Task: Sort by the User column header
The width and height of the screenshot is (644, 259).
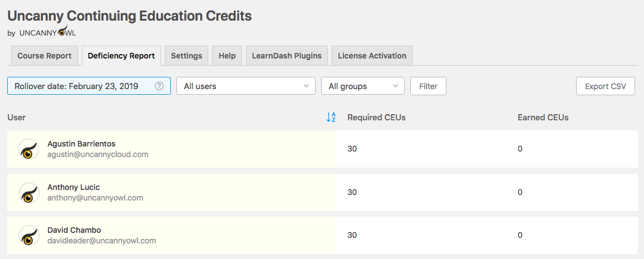Action: tap(17, 118)
